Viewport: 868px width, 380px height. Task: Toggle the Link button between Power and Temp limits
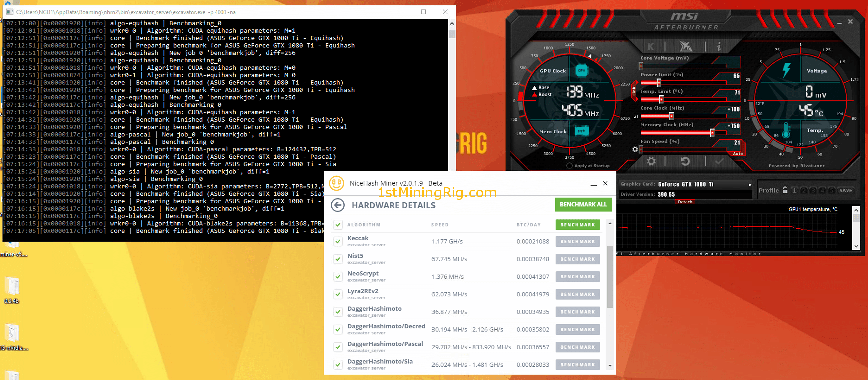pos(634,91)
